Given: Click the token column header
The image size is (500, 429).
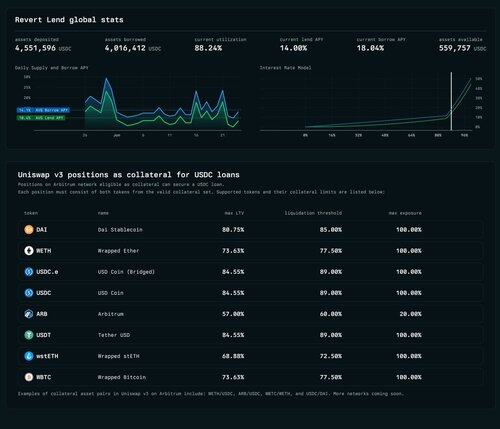Looking at the screenshot, I should pos(31,213).
